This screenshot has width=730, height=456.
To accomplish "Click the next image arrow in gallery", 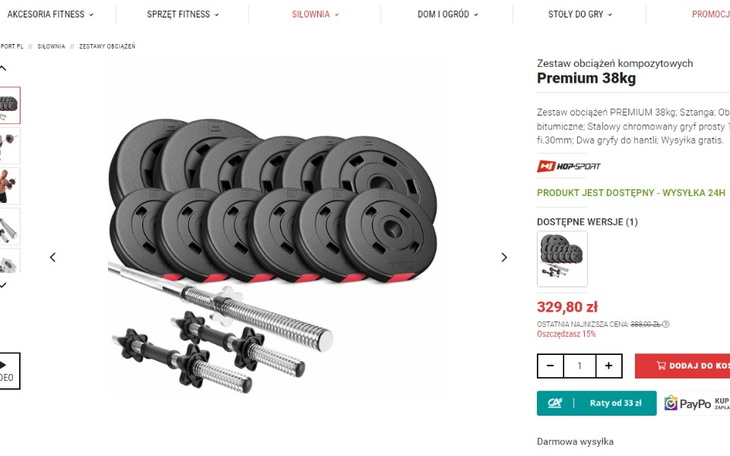I will [504, 257].
